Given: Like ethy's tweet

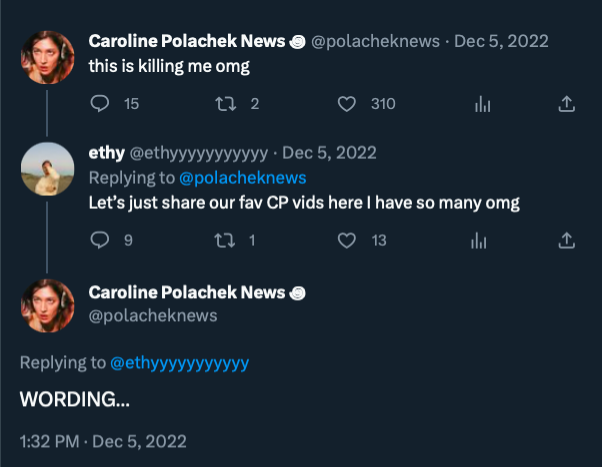Looking at the screenshot, I should [348, 239].
